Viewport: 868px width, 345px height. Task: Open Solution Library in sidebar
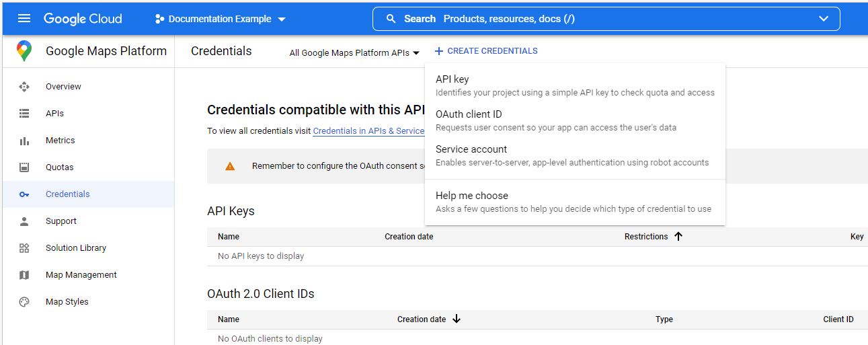88,248
